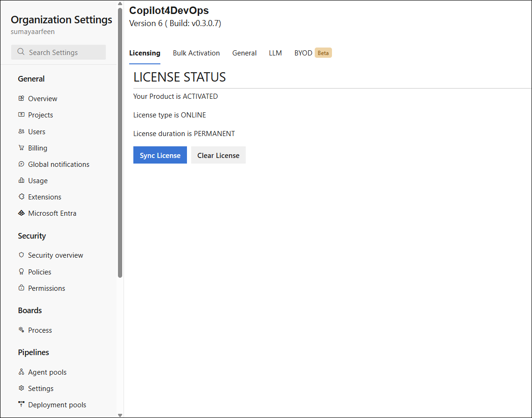Click the Clear License button

[218, 155]
